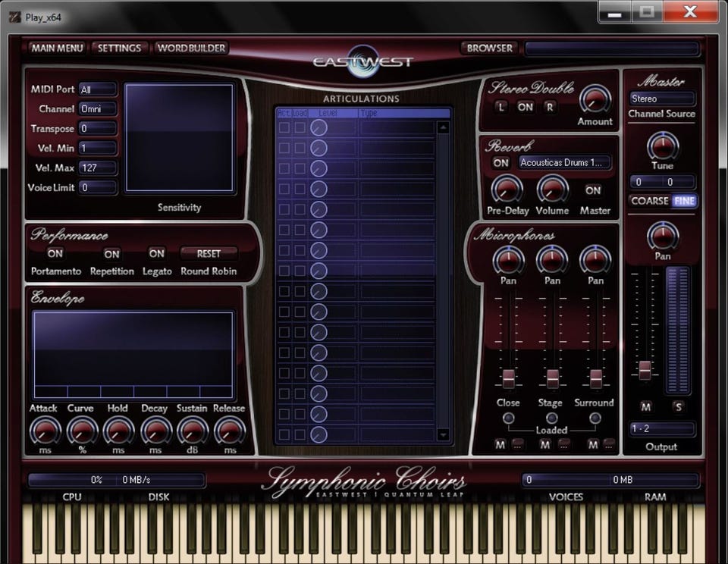Enable Stereo Double right channel R
This screenshot has height=564, width=728.
(550, 107)
